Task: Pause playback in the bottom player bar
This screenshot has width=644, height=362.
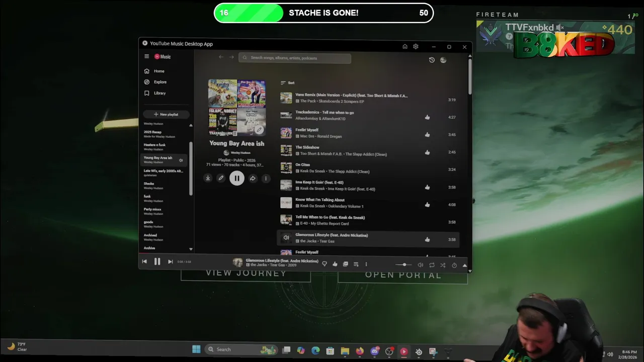Action: [x=157, y=261]
